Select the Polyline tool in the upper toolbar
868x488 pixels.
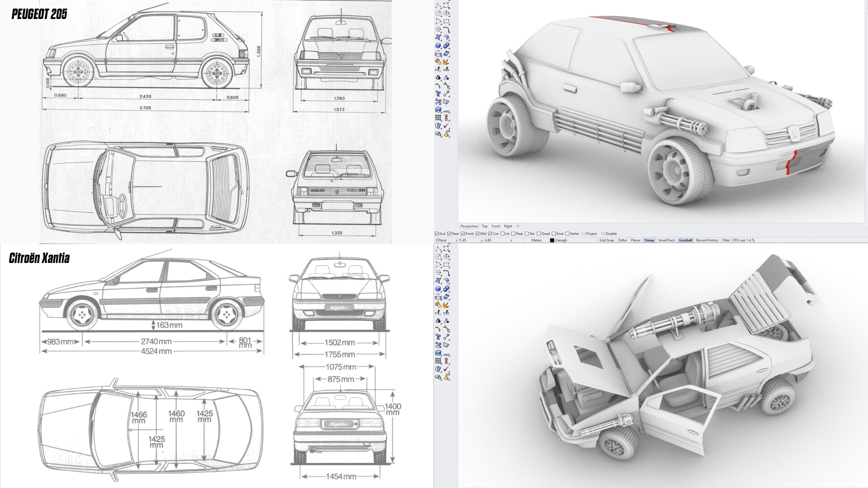[x=439, y=5]
